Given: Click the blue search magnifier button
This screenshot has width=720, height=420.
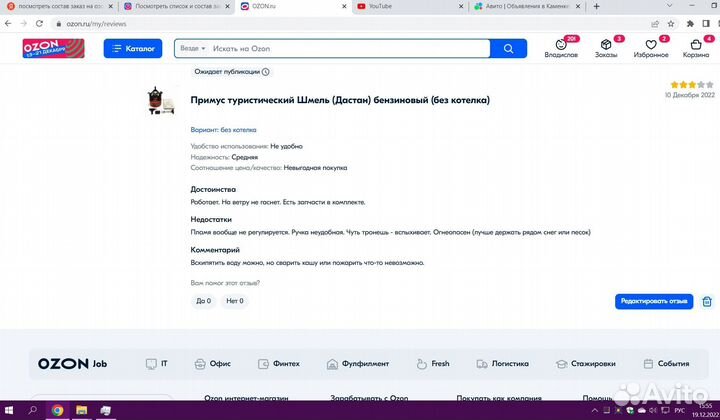Looking at the screenshot, I should tap(508, 49).
